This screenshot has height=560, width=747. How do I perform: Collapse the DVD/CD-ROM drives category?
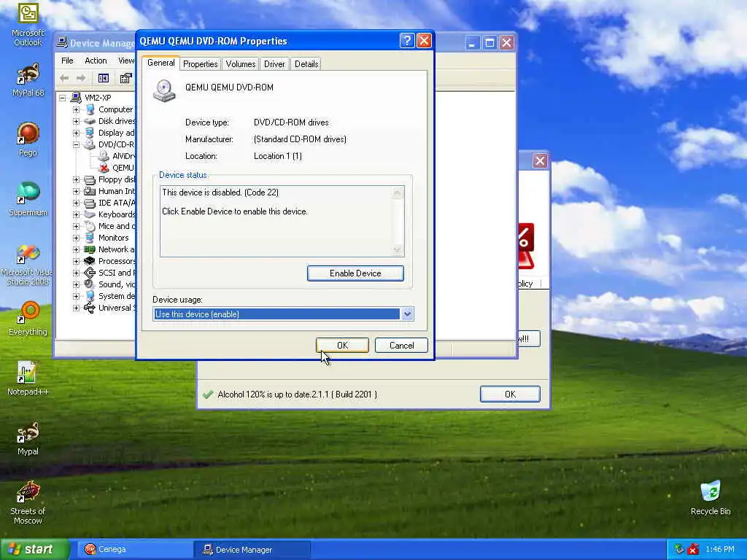tap(76, 144)
